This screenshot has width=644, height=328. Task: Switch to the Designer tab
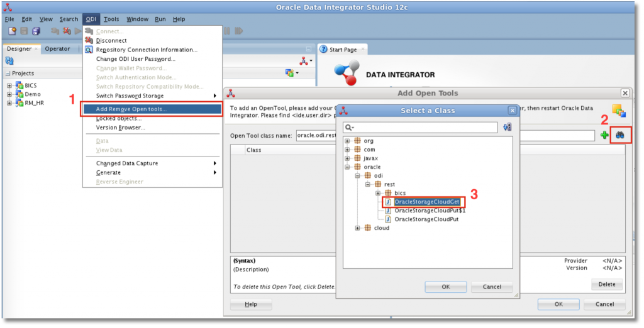click(19, 48)
